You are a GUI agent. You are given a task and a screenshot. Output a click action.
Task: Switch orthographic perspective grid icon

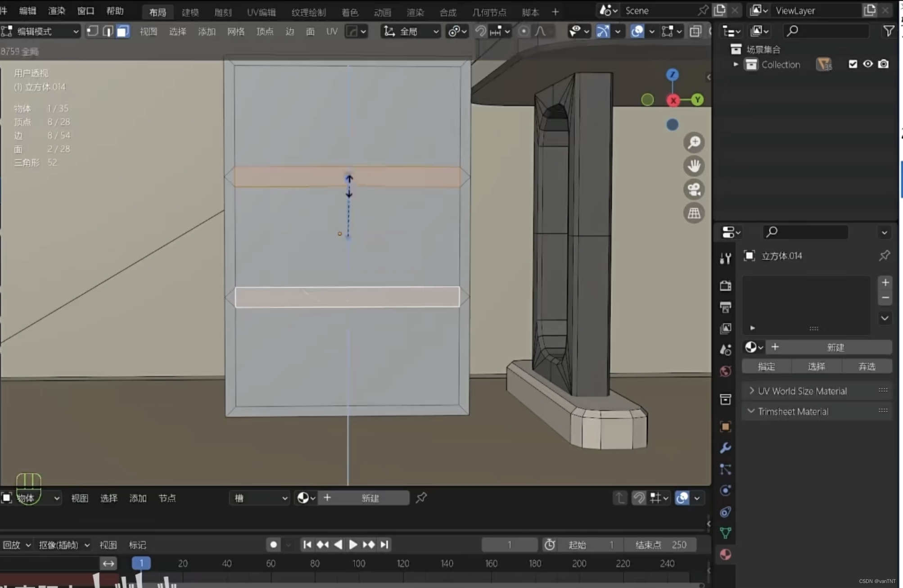click(x=694, y=213)
